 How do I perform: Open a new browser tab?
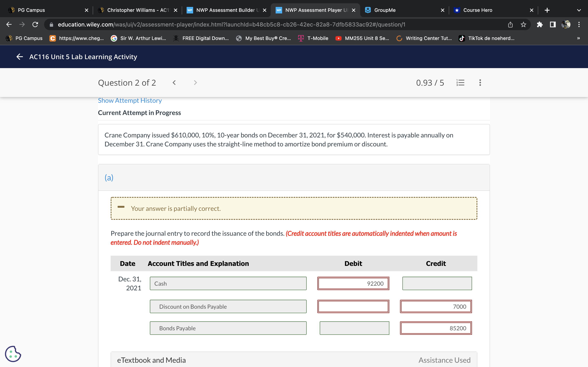coord(547,10)
